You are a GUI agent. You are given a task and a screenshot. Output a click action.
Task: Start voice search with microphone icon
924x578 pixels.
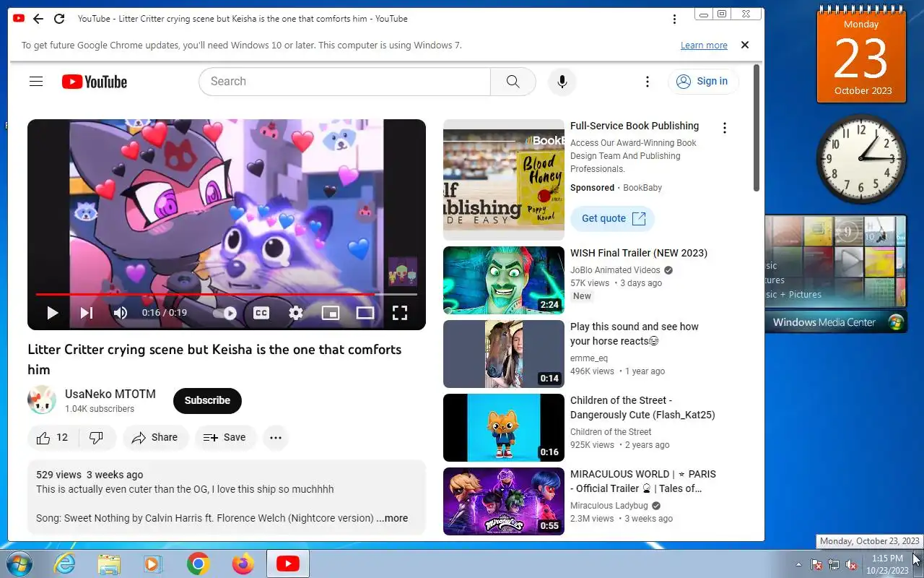tap(562, 82)
